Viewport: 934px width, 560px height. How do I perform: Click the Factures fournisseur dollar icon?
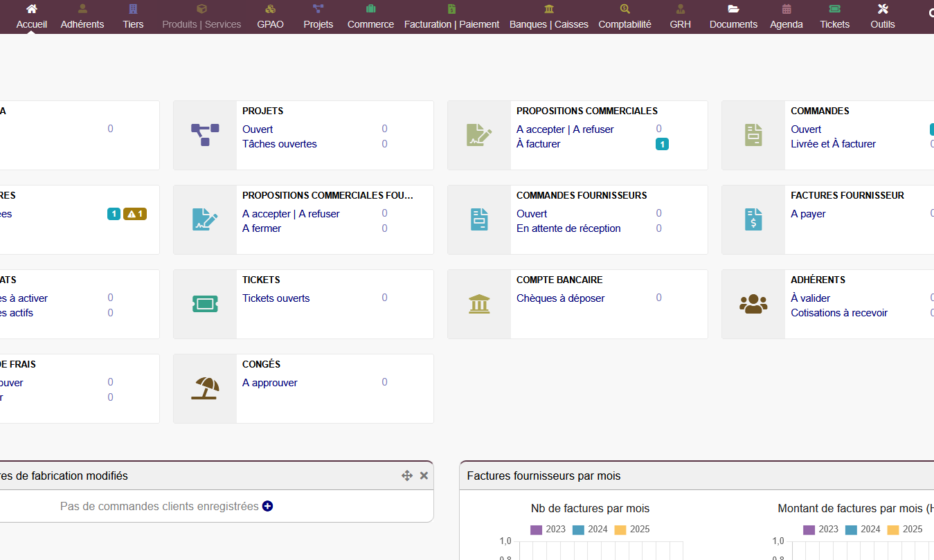(x=753, y=219)
